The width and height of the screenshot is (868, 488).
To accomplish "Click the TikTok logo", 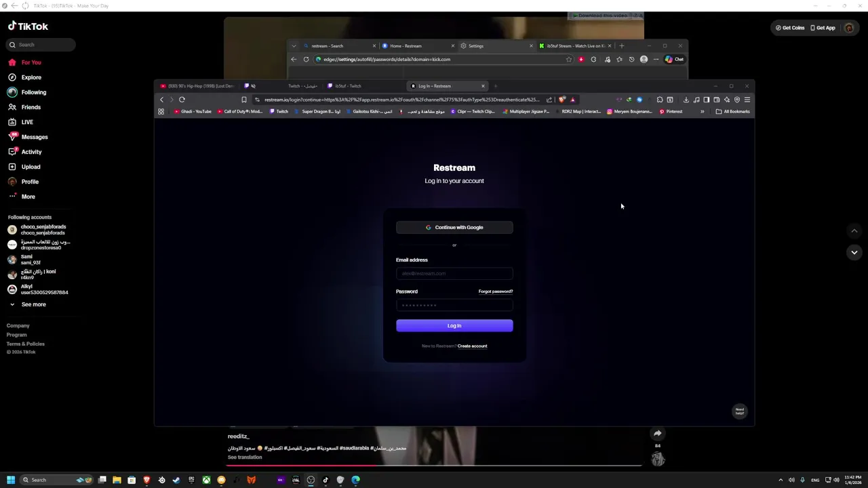I will pyautogui.click(x=28, y=26).
